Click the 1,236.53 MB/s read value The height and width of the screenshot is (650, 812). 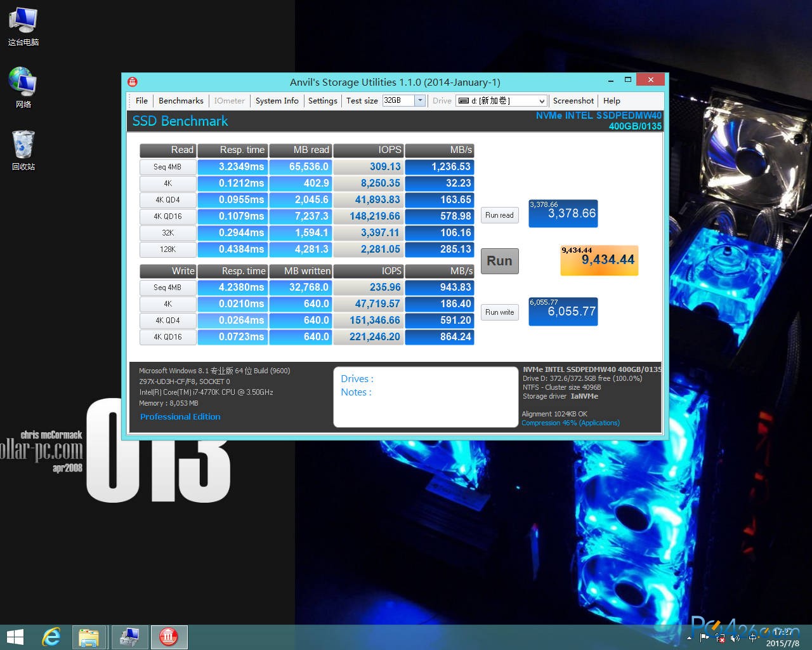440,167
